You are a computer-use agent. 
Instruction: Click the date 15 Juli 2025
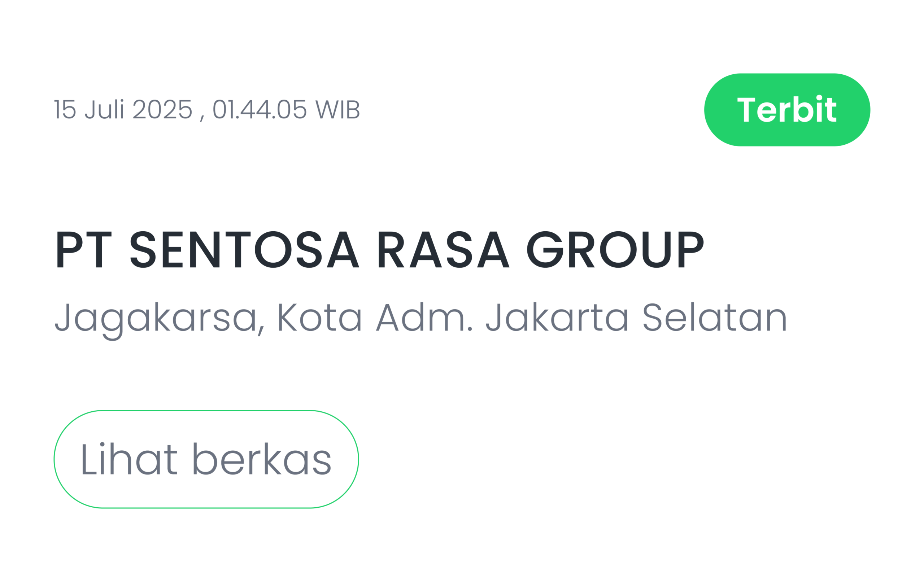[x=123, y=110]
